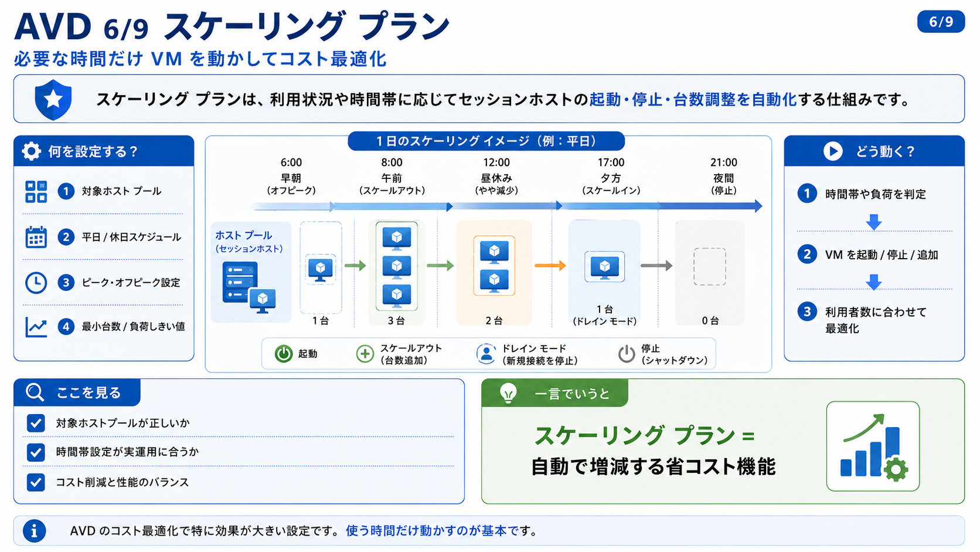Viewport: 980px width, 552px height.
Task: Toggle the 対象ホストプールが正しいか checkbox
Action: click(36, 423)
